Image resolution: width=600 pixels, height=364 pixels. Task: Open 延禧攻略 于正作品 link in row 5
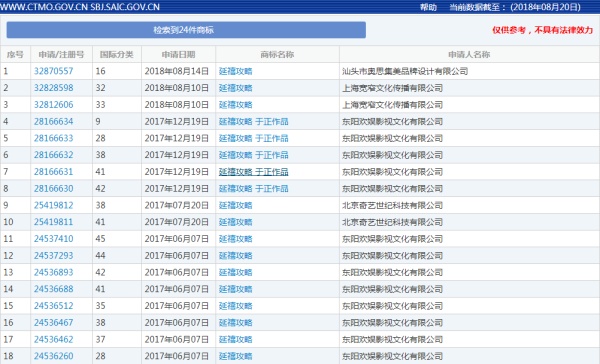[x=253, y=138]
